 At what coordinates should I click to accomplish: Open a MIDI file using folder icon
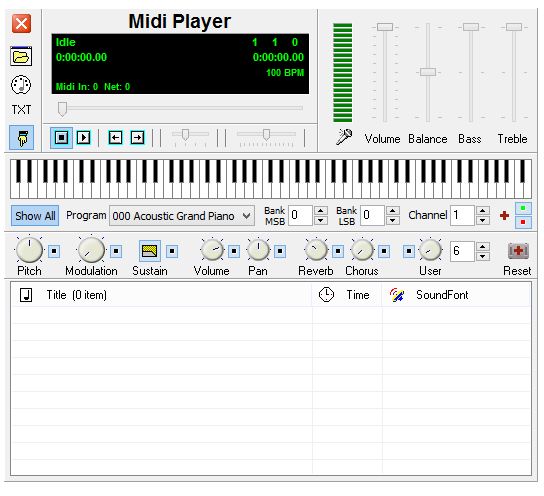point(21,56)
